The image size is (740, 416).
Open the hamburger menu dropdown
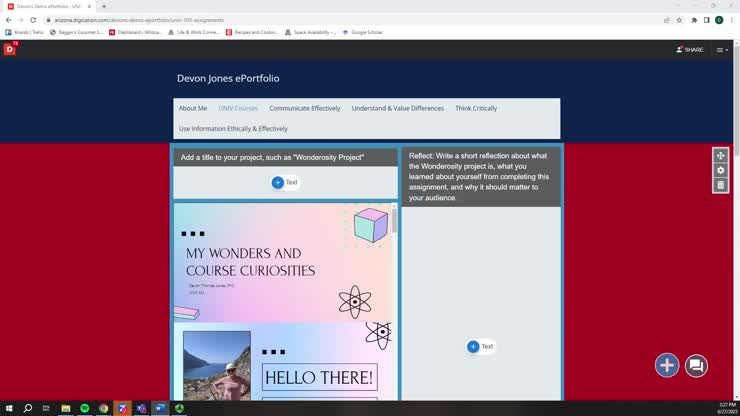tap(721, 49)
